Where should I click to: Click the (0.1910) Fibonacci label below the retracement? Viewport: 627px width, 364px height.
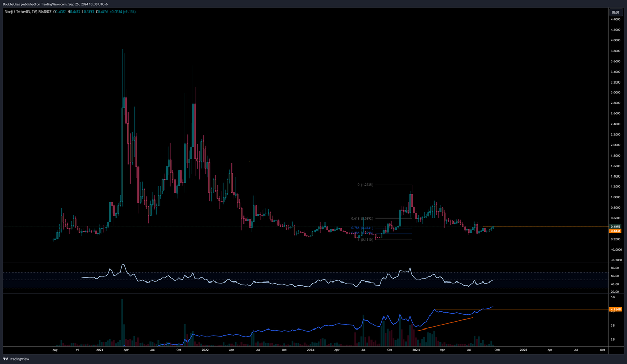coord(365,239)
